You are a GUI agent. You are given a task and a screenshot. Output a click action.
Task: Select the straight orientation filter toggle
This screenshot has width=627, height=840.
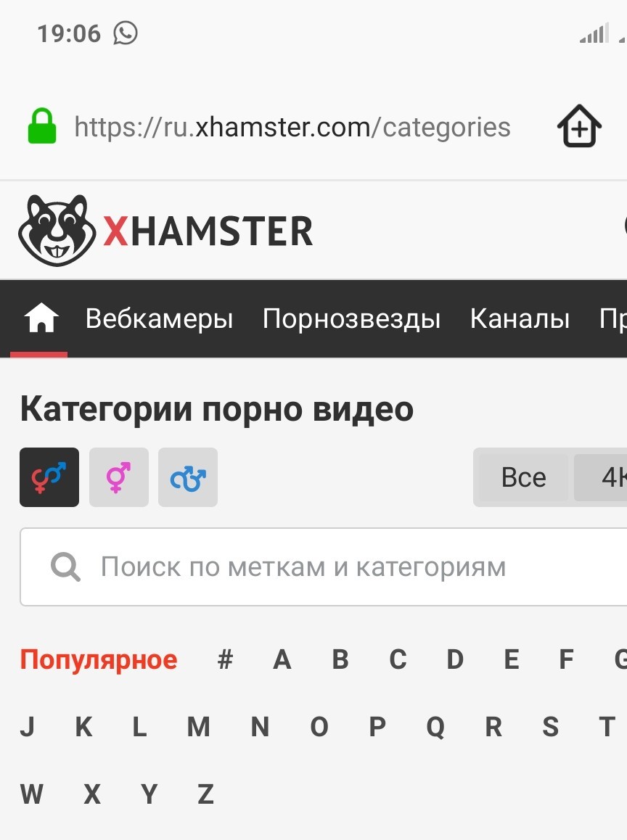[49, 477]
